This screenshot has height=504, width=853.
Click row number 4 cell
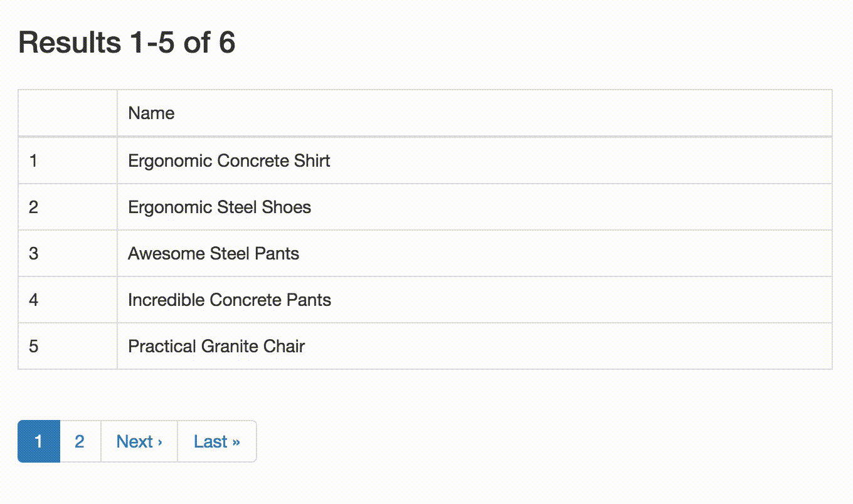tap(68, 300)
